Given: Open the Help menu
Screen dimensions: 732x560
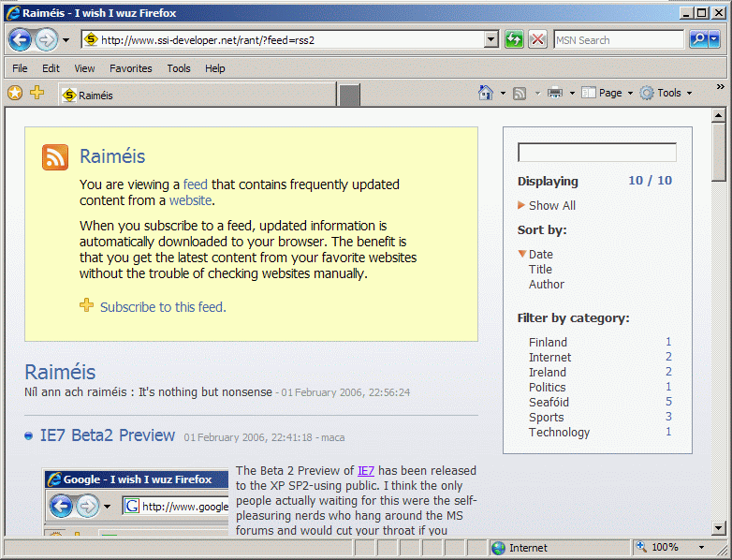Looking at the screenshot, I should click(214, 68).
